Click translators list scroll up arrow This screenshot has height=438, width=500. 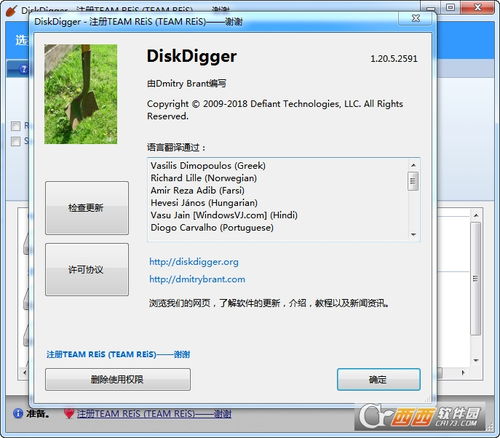pos(413,165)
